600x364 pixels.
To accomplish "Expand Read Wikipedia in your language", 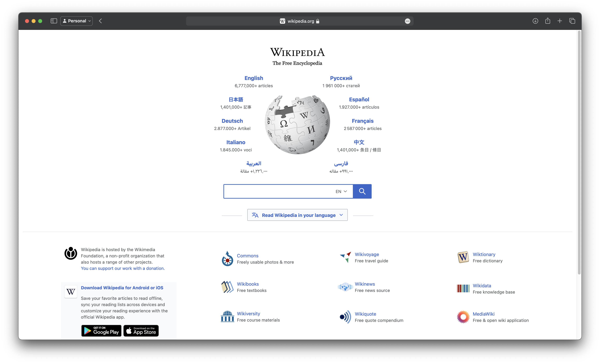I will (x=297, y=215).
